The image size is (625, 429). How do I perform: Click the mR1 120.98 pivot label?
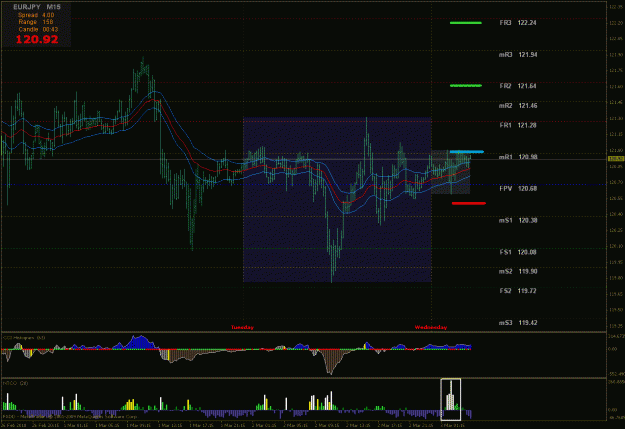click(x=518, y=157)
